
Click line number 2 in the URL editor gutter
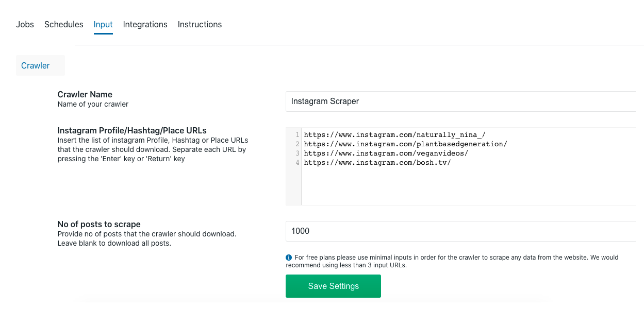tap(297, 144)
